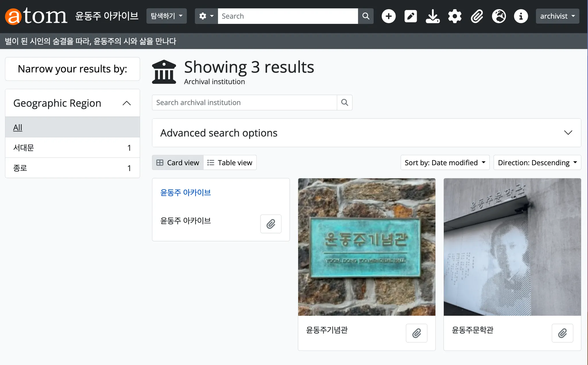Select Card view tab
Viewport: 588px width, 365px height.
178,163
